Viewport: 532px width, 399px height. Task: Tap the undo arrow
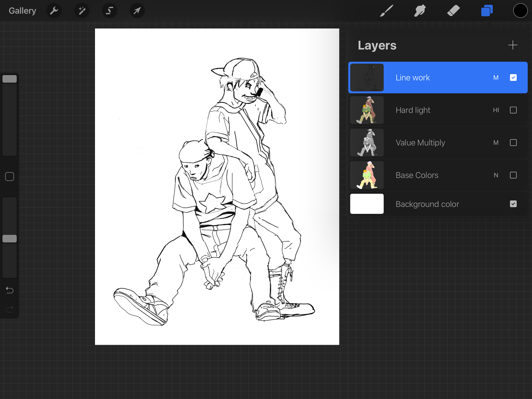click(x=10, y=290)
